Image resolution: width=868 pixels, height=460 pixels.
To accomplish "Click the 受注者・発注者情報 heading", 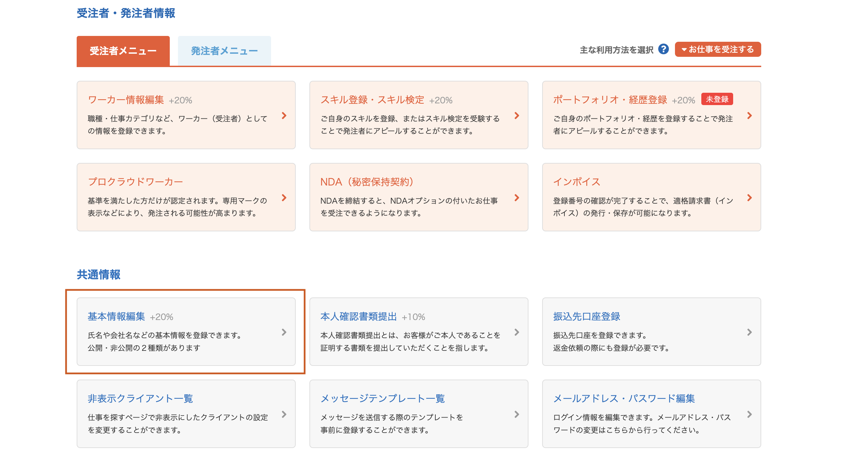I will pyautogui.click(x=126, y=13).
